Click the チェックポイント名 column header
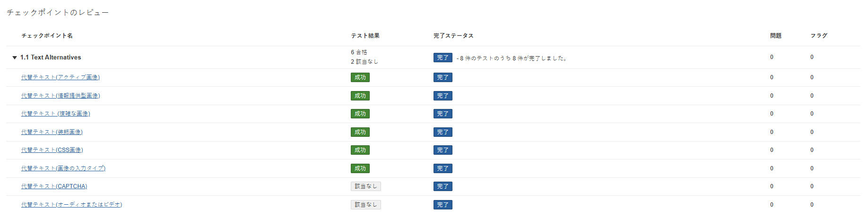868x217 pixels. point(47,36)
